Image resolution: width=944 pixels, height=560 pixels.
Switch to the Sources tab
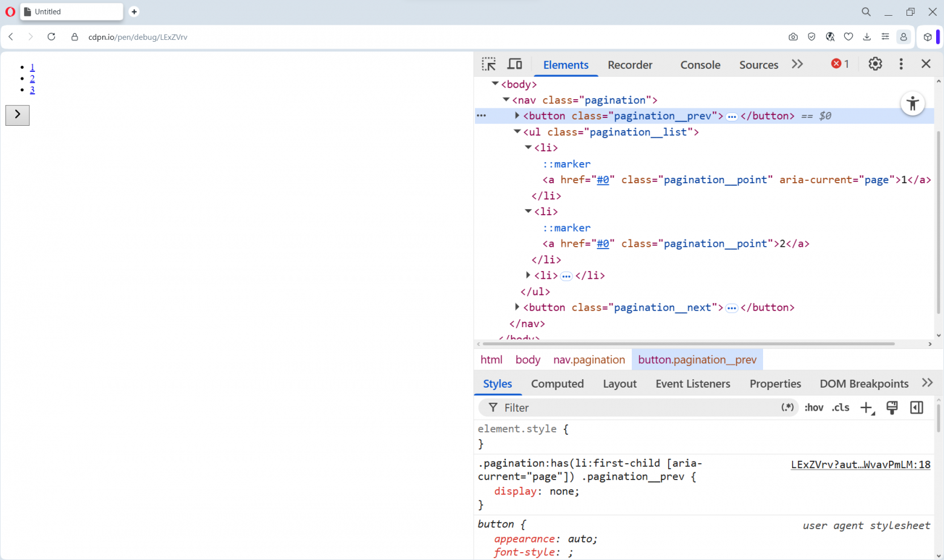click(x=759, y=65)
